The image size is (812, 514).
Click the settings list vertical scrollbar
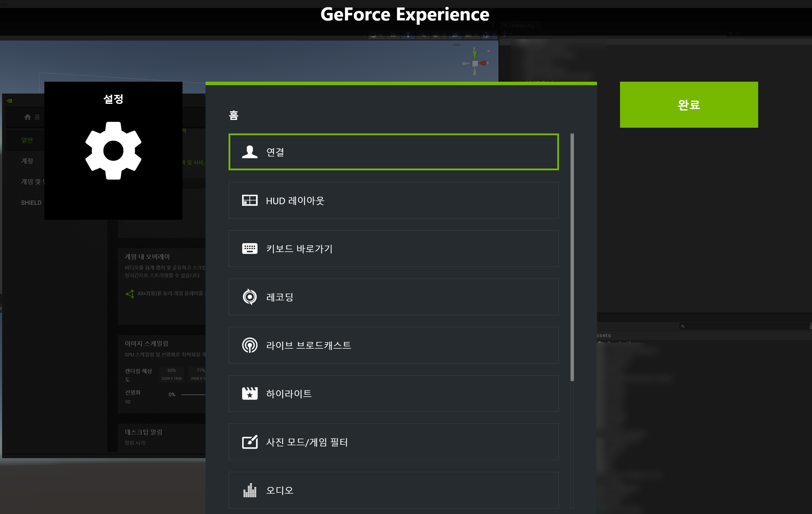[572, 257]
